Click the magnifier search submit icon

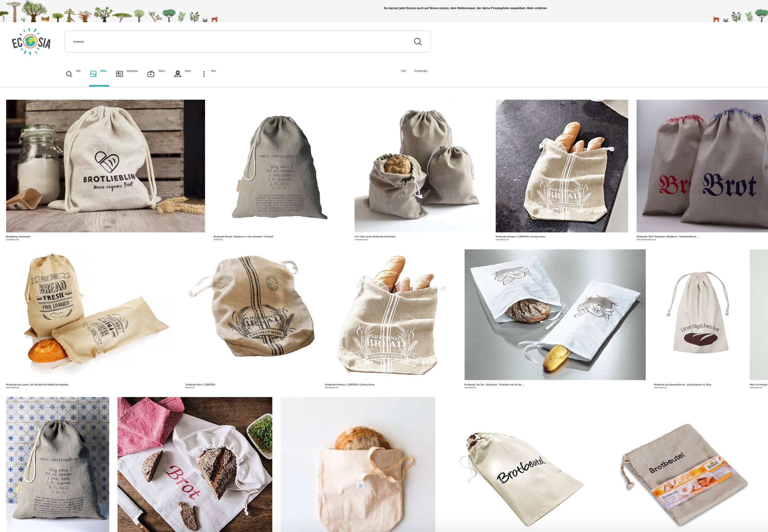point(418,42)
